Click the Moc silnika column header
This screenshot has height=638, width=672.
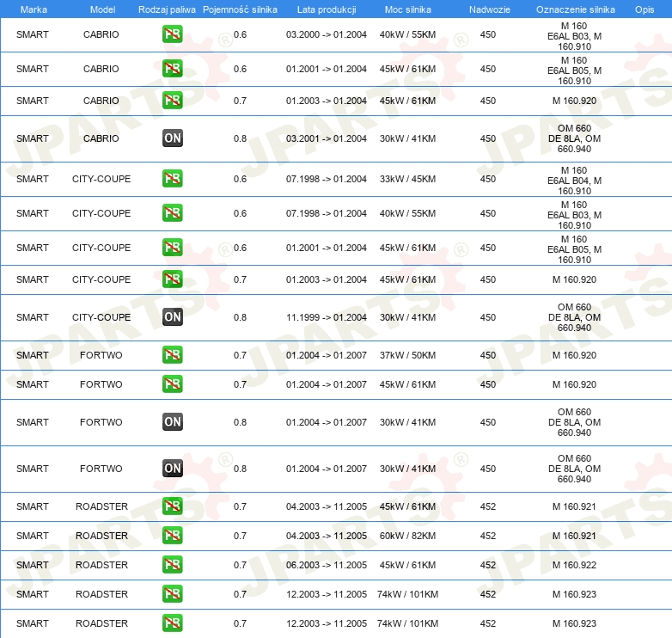[x=408, y=9]
